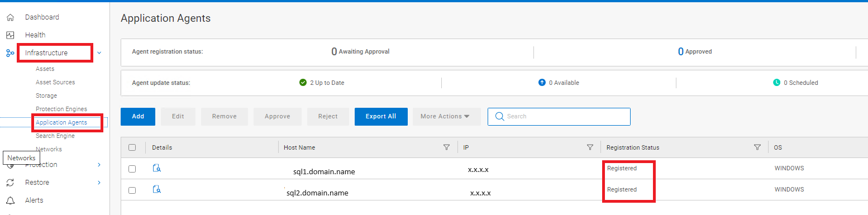The image size is (868, 215).
Task: Collapse the Infrastructure menu chevron
Action: tap(99, 53)
